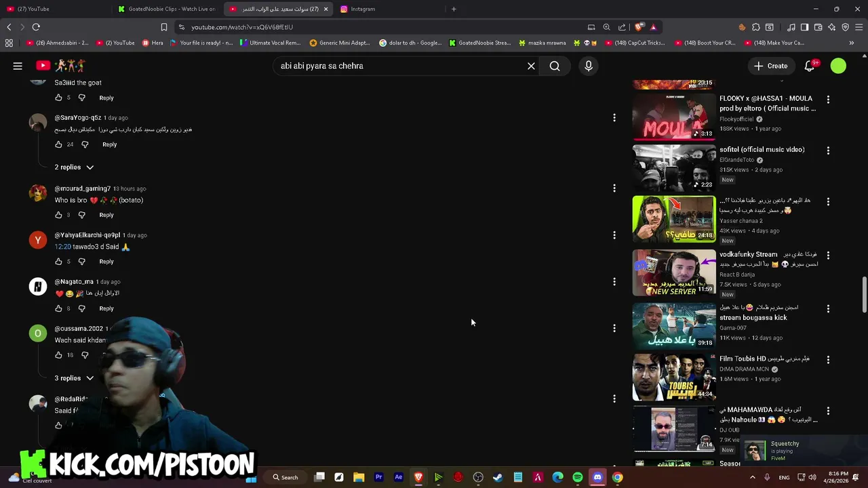Viewport: 868px width, 488px height.
Task: Show hidden system tray icons chevron
Action: coord(752,477)
